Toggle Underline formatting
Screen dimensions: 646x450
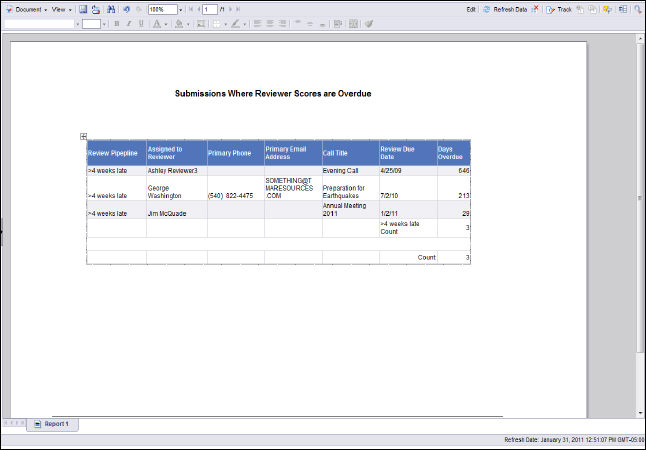(140, 22)
